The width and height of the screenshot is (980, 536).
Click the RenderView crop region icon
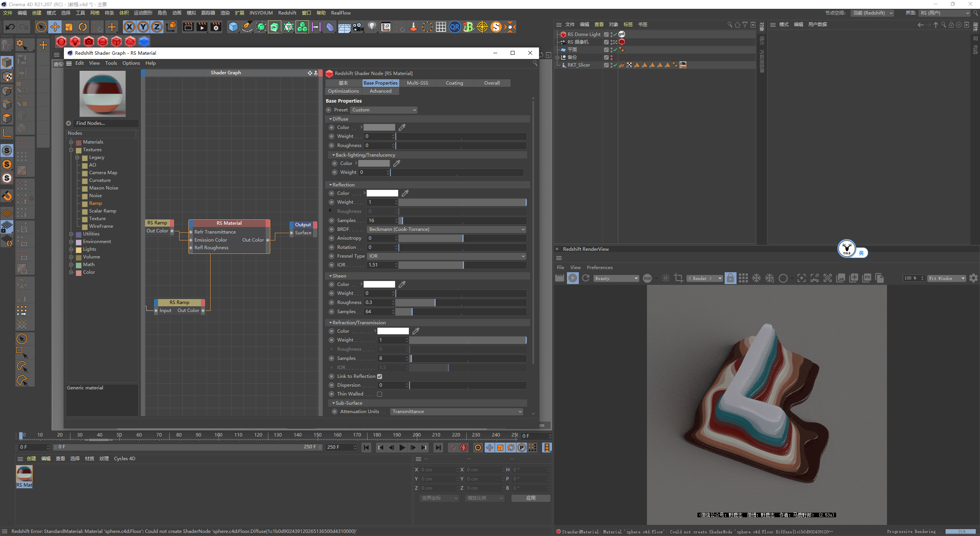click(x=678, y=278)
